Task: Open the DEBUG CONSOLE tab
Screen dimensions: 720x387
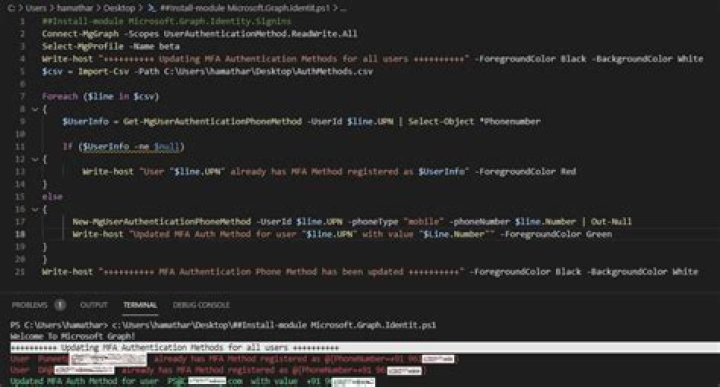Action: coord(201,305)
